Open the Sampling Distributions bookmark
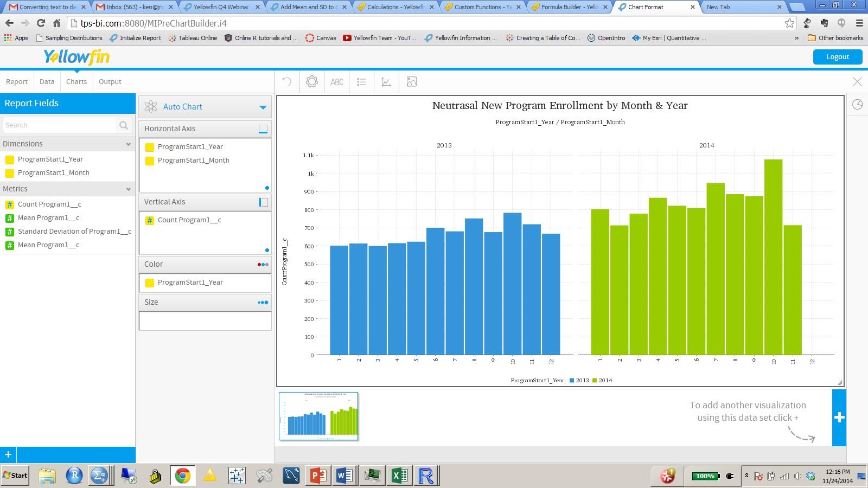This screenshot has height=488, width=868. (x=69, y=38)
